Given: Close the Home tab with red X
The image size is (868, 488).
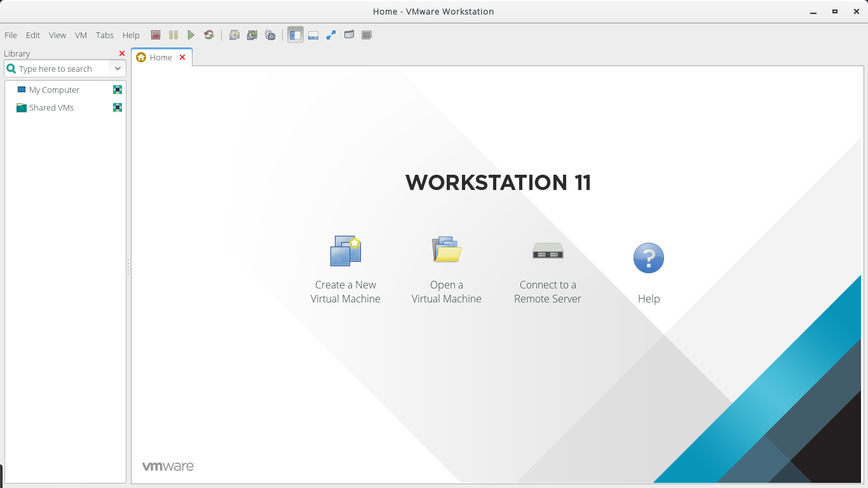Looking at the screenshot, I should click(x=182, y=57).
